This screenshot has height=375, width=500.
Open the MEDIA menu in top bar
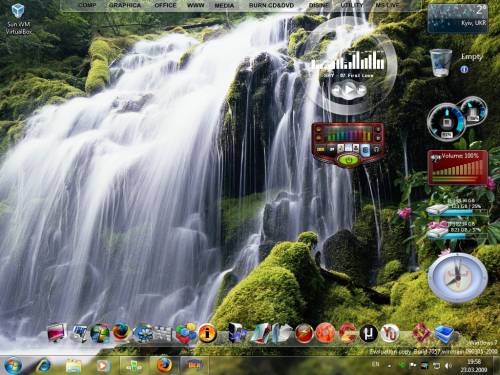224,5
